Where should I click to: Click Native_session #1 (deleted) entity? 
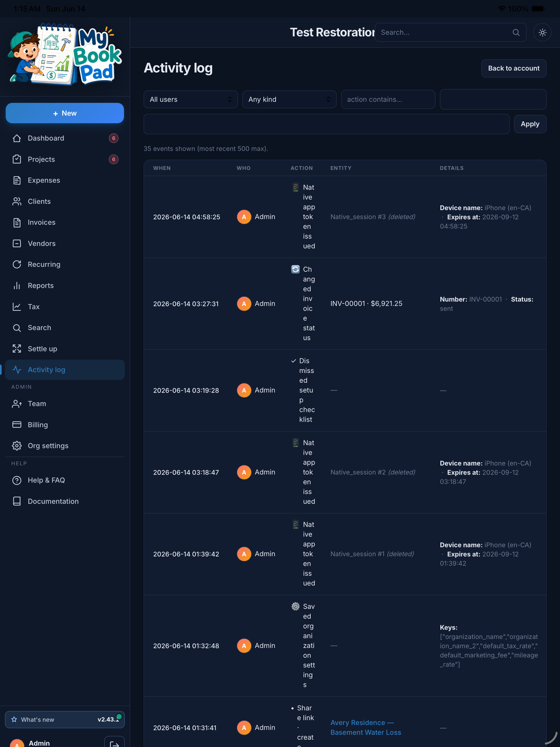(372, 554)
